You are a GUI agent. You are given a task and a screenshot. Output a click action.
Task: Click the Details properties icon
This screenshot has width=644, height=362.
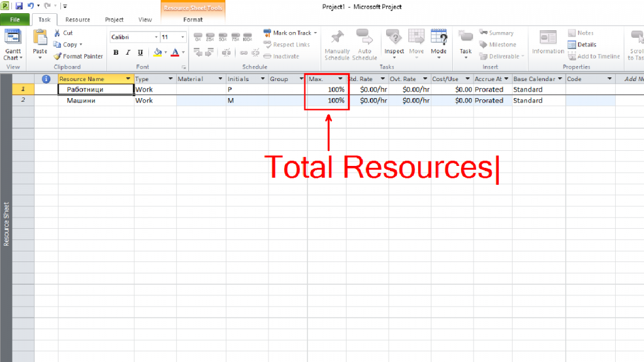572,45
